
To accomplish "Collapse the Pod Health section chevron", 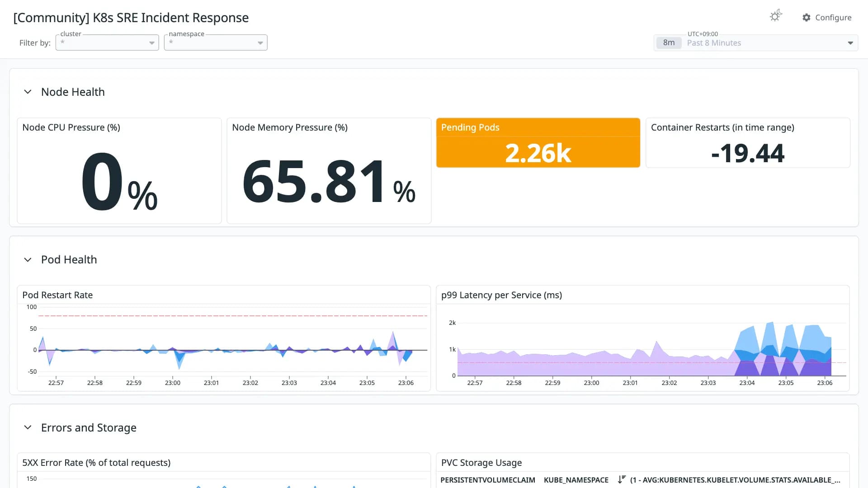I will (x=28, y=260).
